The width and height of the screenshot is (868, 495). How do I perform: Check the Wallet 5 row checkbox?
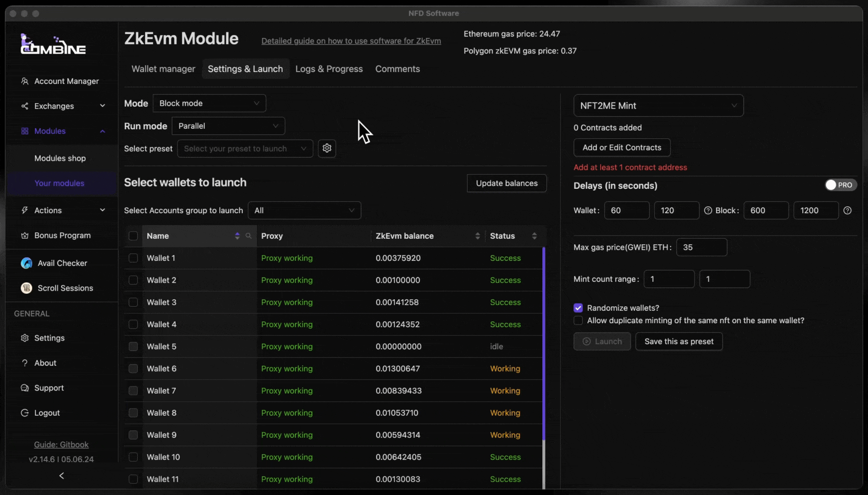(x=133, y=346)
